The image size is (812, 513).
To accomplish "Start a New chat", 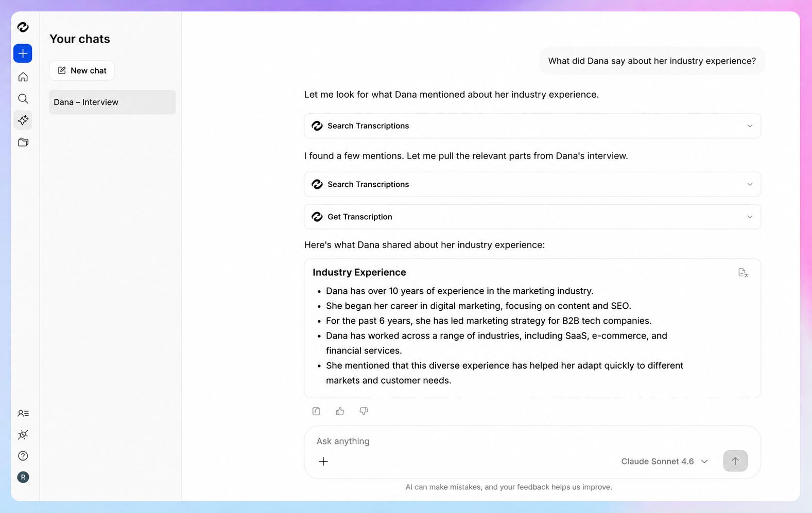I will [x=82, y=70].
